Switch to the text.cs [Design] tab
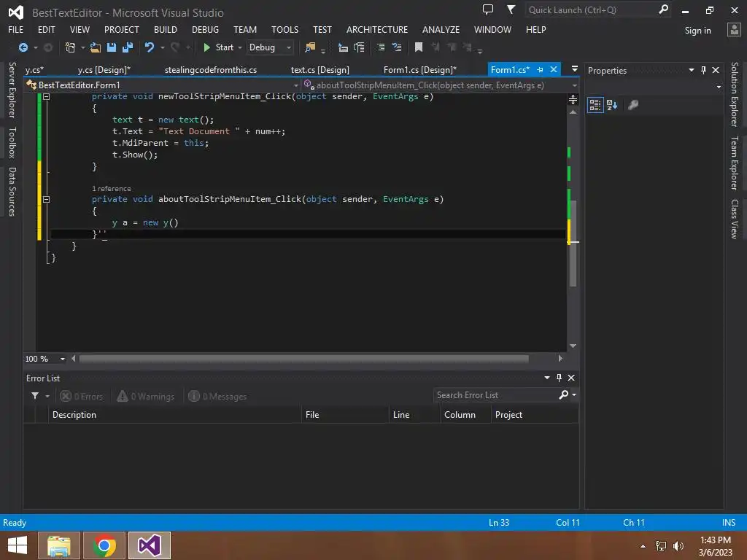Image resolution: width=747 pixels, height=560 pixels. tap(320, 70)
